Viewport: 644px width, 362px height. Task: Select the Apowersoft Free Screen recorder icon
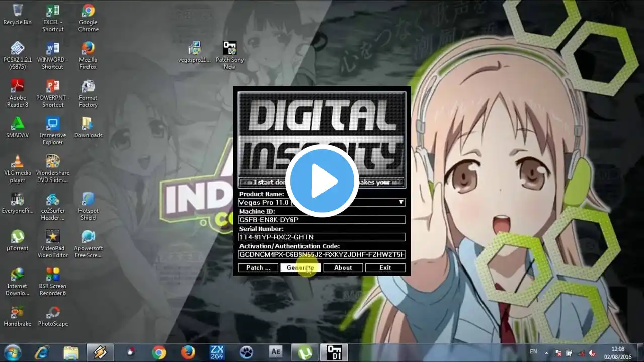coord(88,244)
